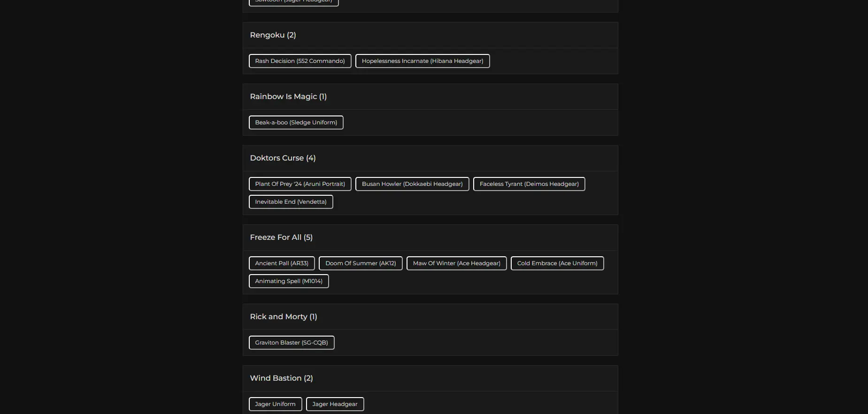
Task: Select the Doktors Curse (4) heading
Action: coord(283,158)
